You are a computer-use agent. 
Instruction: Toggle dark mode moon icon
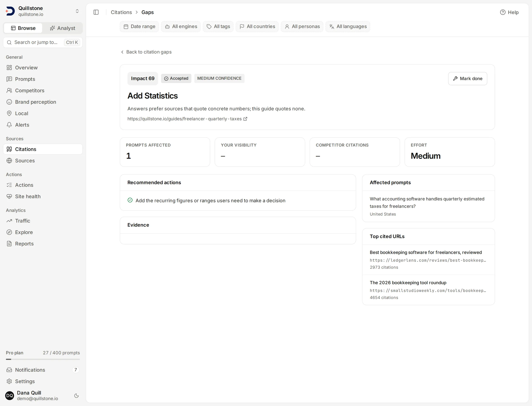click(x=76, y=396)
